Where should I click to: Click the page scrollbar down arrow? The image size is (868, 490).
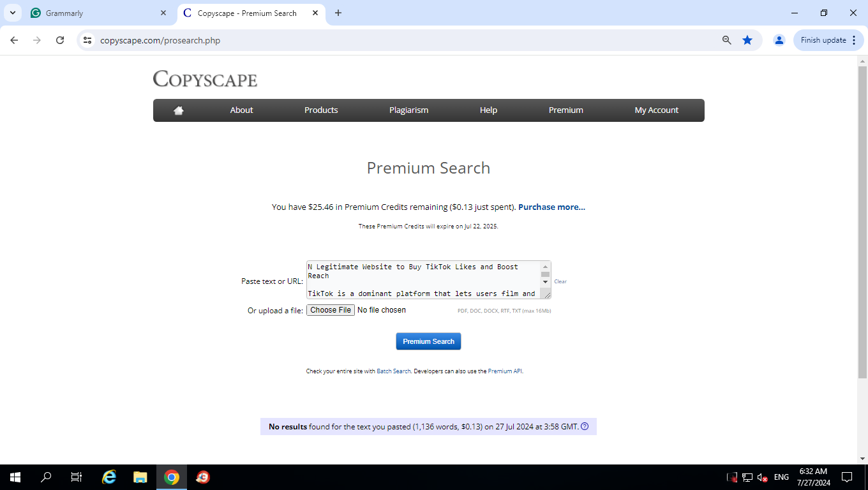coord(862,458)
